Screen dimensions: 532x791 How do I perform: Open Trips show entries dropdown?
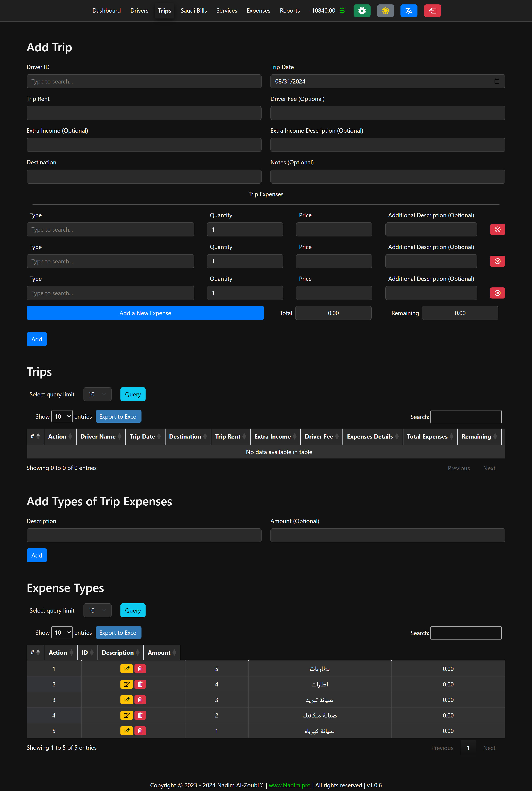tap(62, 417)
